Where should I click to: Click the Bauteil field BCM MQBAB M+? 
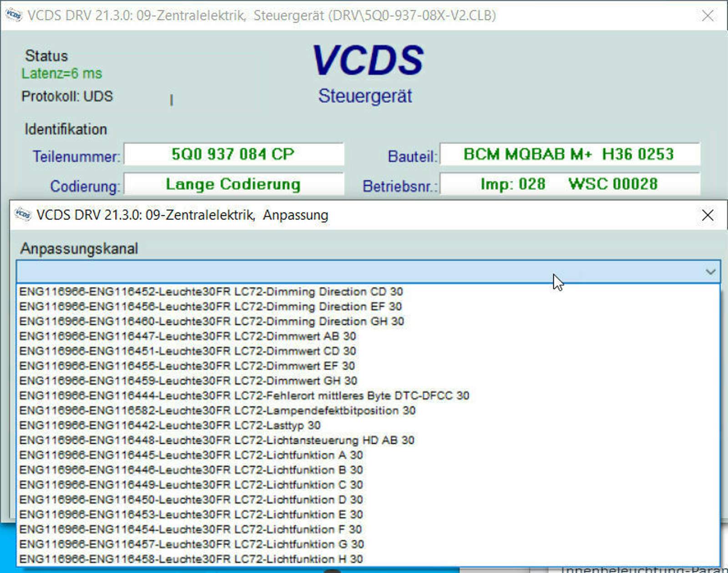pos(570,154)
